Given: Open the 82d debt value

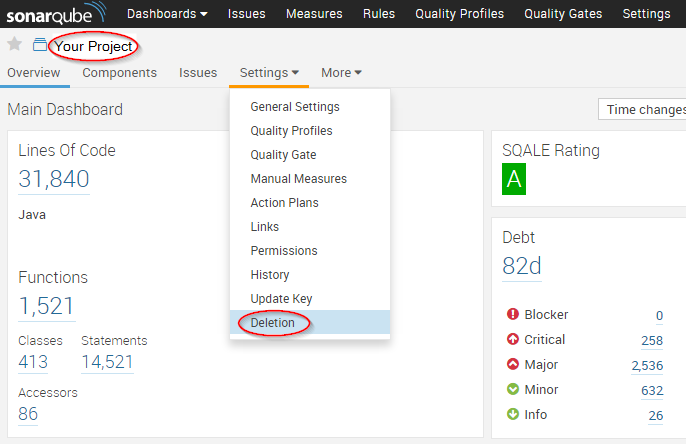Looking at the screenshot, I should (x=522, y=266).
